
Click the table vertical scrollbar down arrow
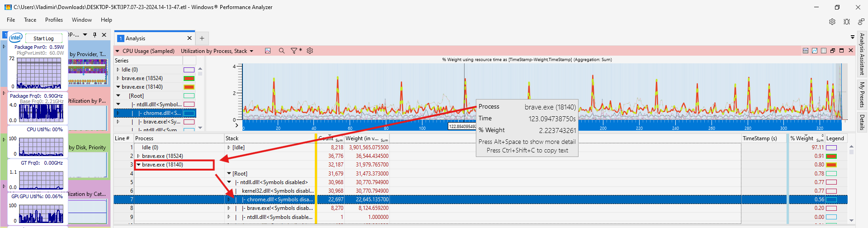click(851, 220)
